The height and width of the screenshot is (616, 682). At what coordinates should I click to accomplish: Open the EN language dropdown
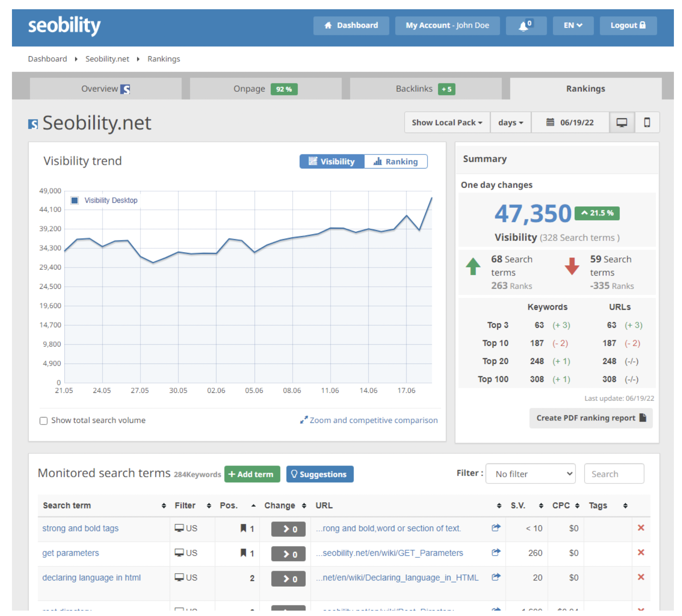573,25
